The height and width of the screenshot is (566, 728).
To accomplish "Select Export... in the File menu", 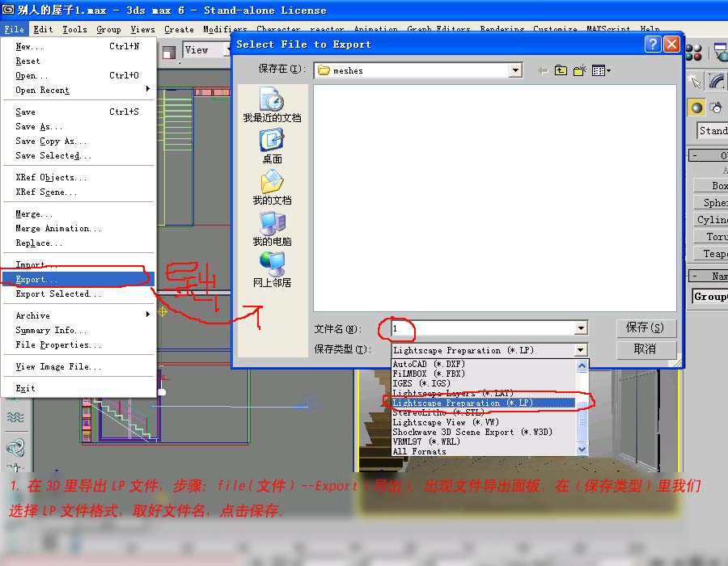I will pos(78,279).
